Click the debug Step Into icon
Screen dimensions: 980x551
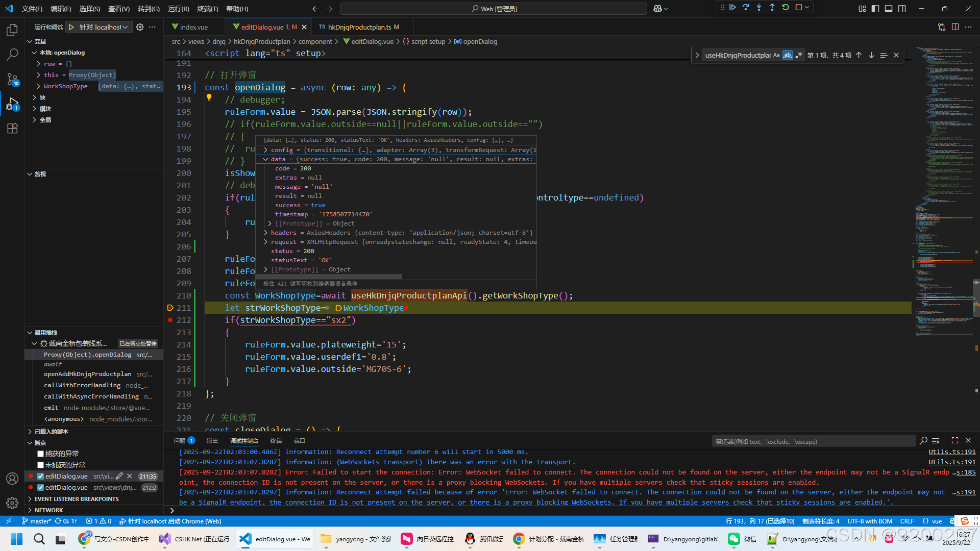759,8
